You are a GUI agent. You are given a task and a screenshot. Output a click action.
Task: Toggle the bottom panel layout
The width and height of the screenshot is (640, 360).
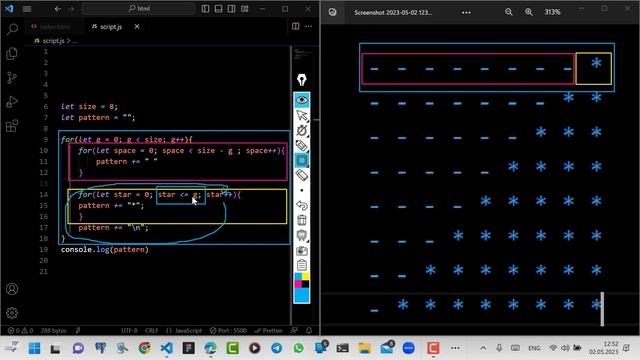coord(218,9)
